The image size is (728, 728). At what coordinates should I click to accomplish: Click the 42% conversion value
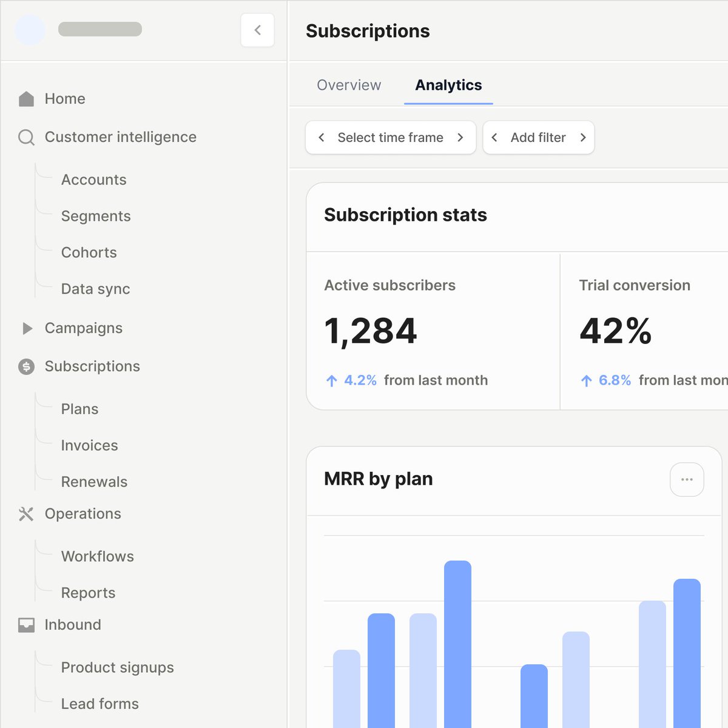coord(616,331)
